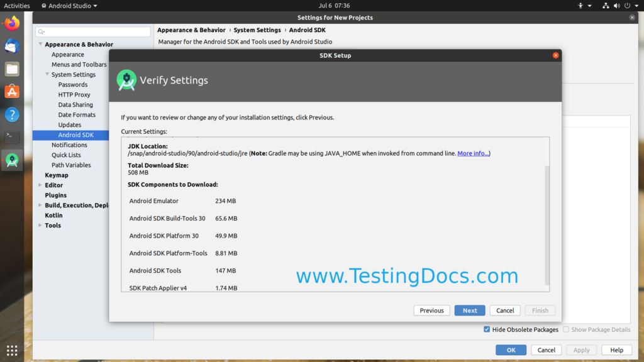This screenshot has height=362, width=644.
Task: Collapse the Appearance & Behavior tree section
Action: pos(40,44)
